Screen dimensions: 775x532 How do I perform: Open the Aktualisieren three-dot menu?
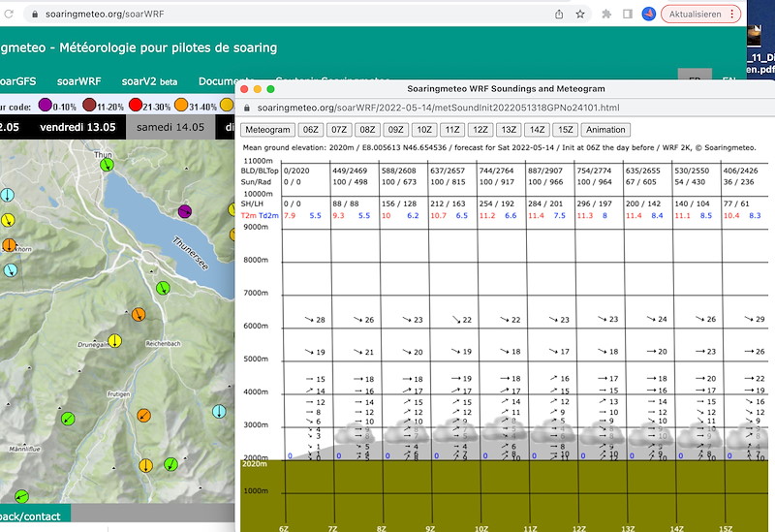tap(732, 15)
